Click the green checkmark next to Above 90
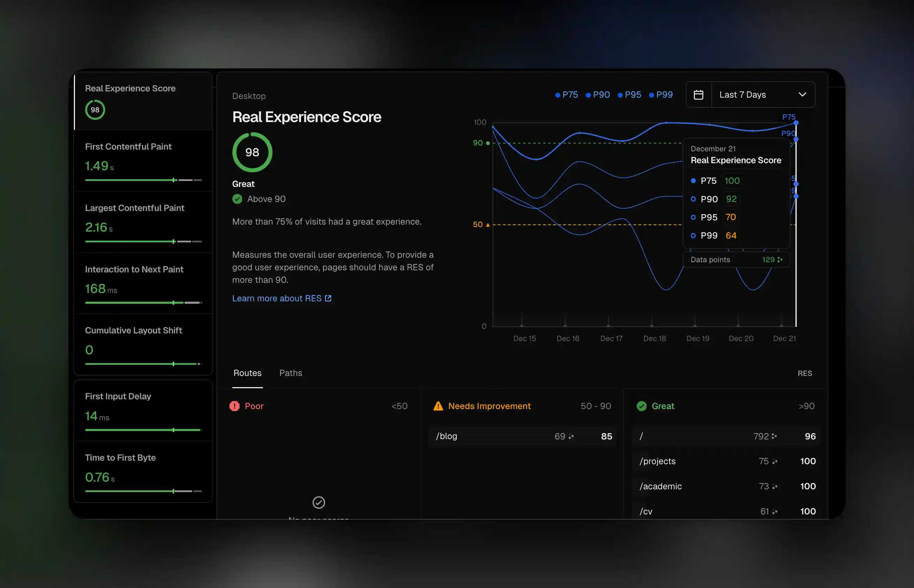The width and height of the screenshot is (914, 588). click(237, 198)
